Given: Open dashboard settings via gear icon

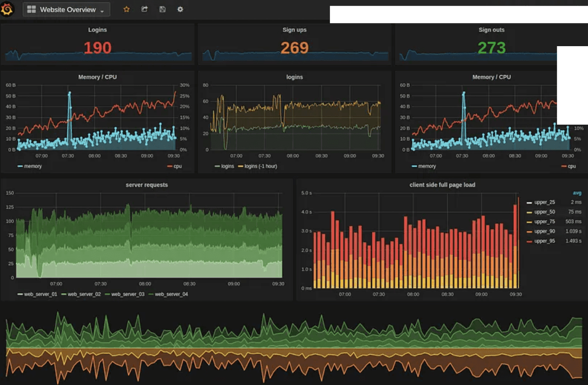Looking at the screenshot, I should click(180, 9).
